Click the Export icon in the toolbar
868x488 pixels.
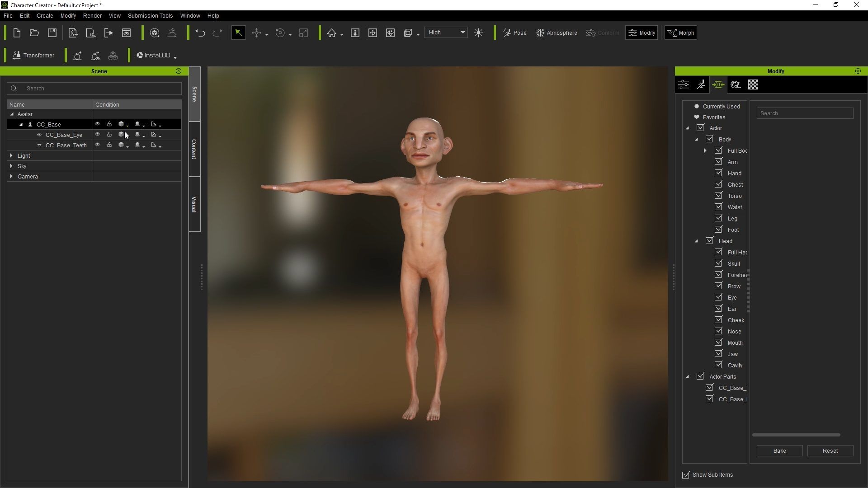pos(108,33)
